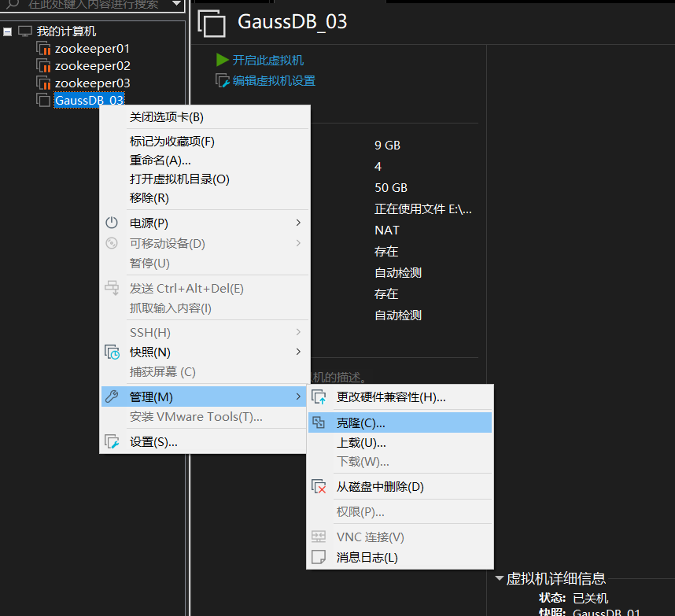The height and width of the screenshot is (616, 675).
Task: Open 消息日志(L) entry
Action: (x=400, y=558)
